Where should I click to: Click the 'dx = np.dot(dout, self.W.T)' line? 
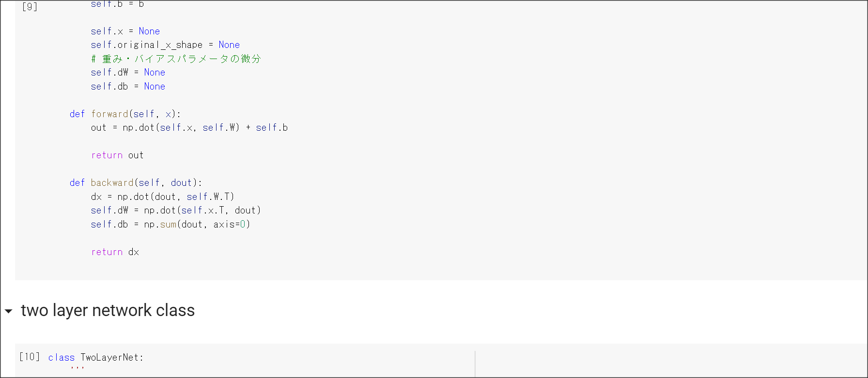tap(162, 197)
